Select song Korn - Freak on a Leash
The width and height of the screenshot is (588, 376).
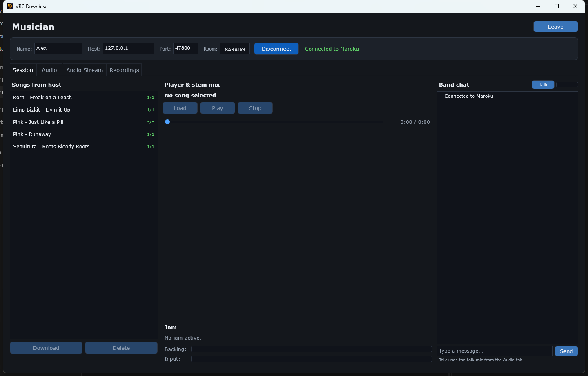tap(84, 97)
